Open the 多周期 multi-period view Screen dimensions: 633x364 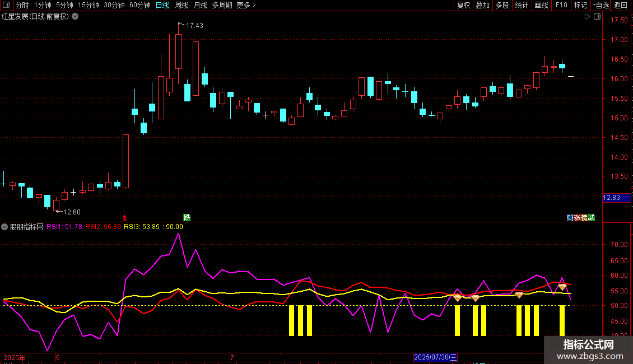[222, 5]
